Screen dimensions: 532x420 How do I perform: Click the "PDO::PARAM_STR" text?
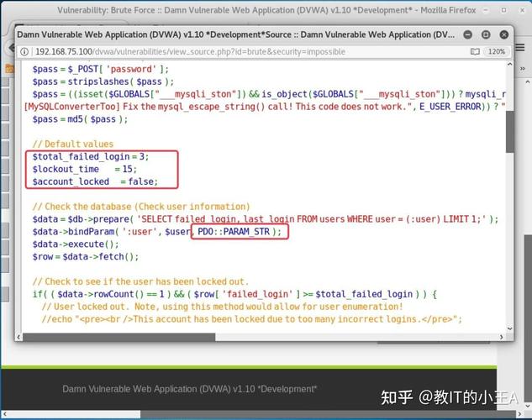[x=234, y=232]
